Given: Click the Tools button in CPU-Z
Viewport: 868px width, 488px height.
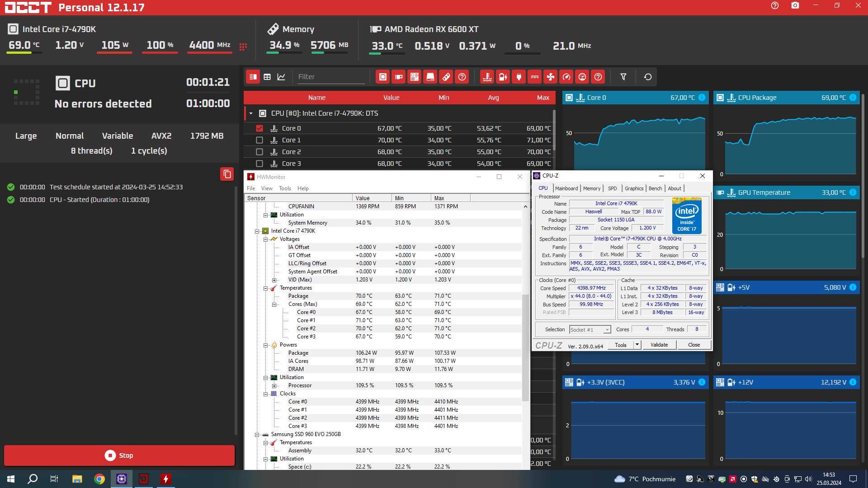Looking at the screenshot, I should (621, 345).
